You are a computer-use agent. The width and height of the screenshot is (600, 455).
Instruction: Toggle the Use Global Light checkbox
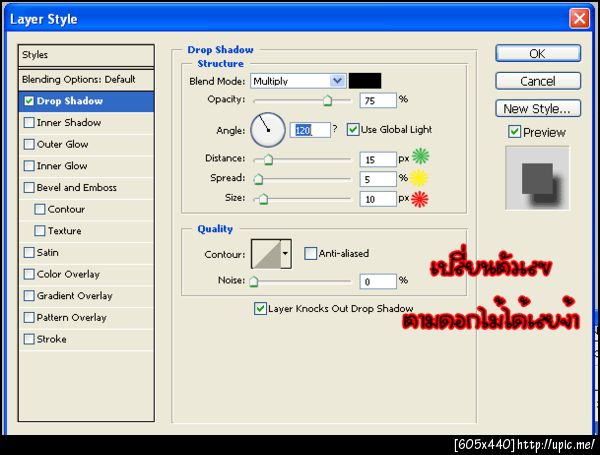[352, 130]
